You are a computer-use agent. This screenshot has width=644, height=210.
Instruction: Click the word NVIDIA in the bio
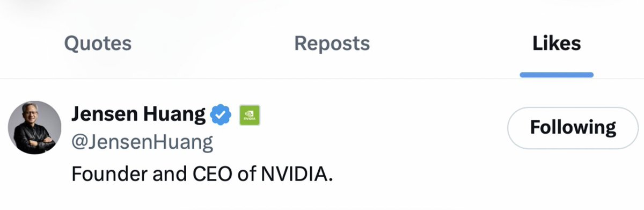(294, 175)
